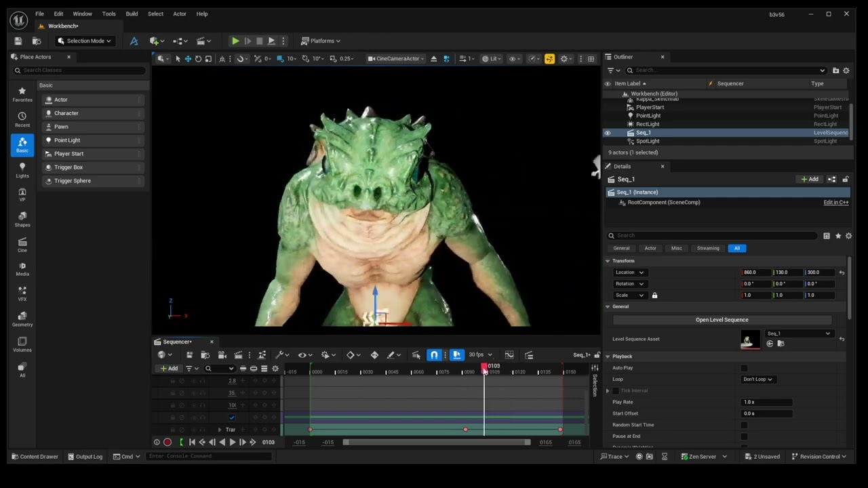This screenshot has height=488, width=868.
Task: Open the Don't Loop dropdown
Action: [759, 380]
